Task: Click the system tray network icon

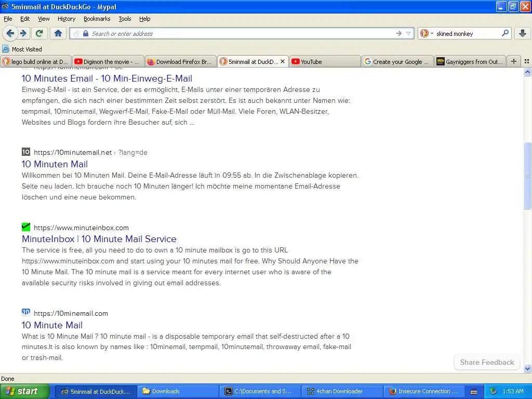Action: [x=494, y=391]
